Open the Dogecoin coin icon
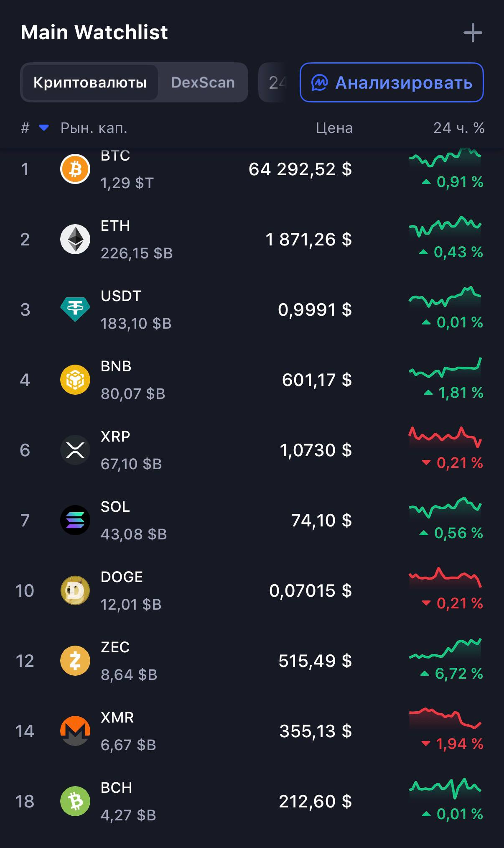The image size is (504, 848). pos(75,590)
